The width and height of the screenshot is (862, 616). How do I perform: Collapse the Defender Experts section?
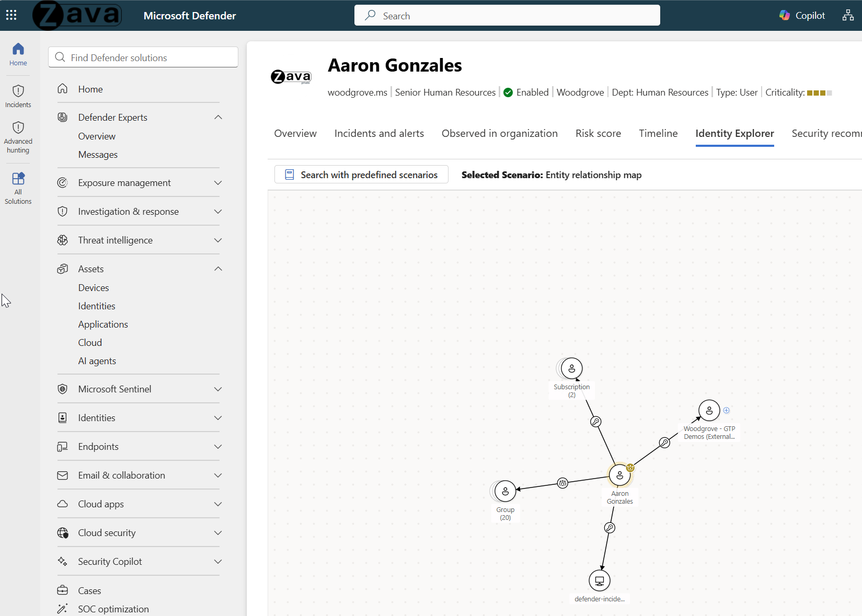pyautogui.click(x=219, y=117)
